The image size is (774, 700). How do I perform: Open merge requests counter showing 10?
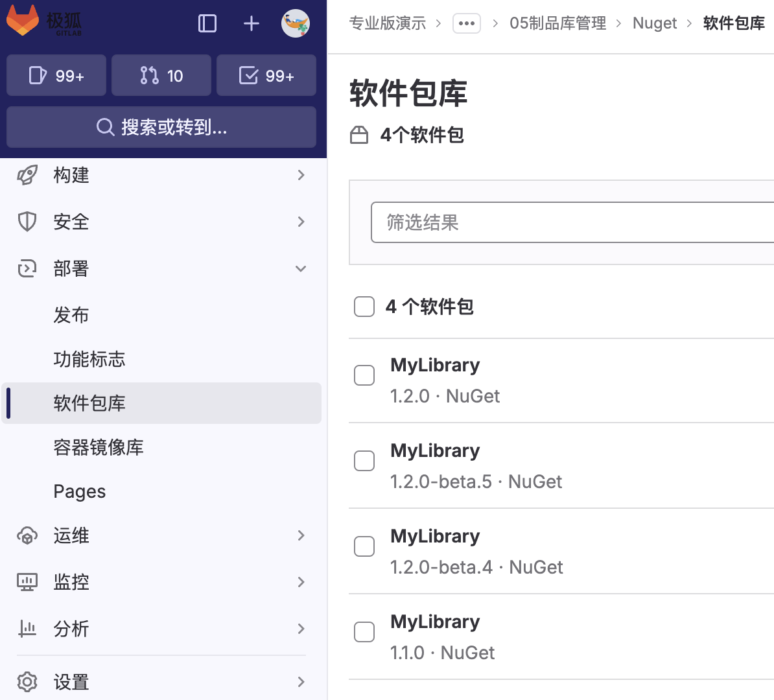(x=161, y=75)
